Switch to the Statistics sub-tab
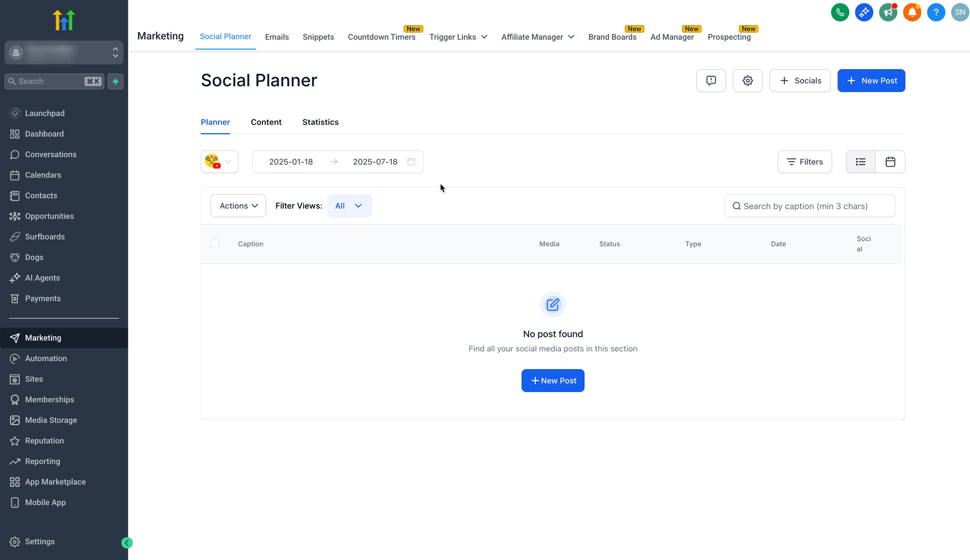Screen dimensions: 970x560 320,122
